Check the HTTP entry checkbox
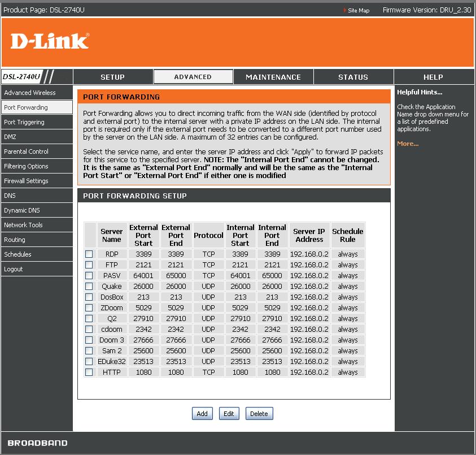This screenshot has height=455, width=476. pos(89,372)
